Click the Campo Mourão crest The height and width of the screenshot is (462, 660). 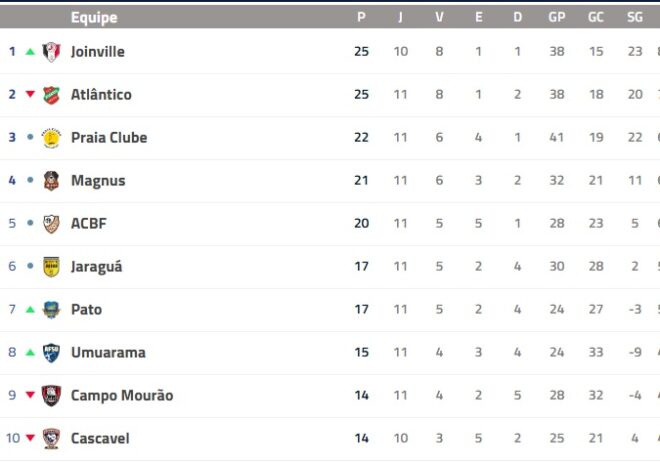click(51, 396)
